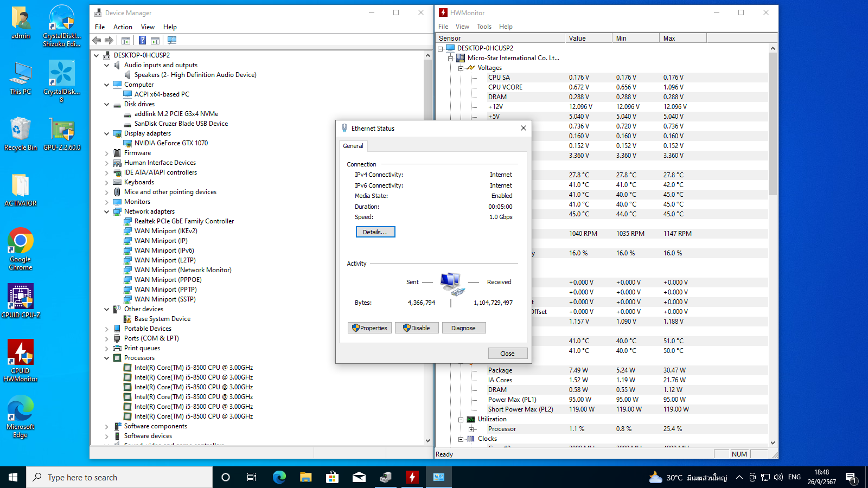Click HWMonitor vertical scrollbar down arrow
The height and width of the screenshot is (488, 868).
pos(773,442)
